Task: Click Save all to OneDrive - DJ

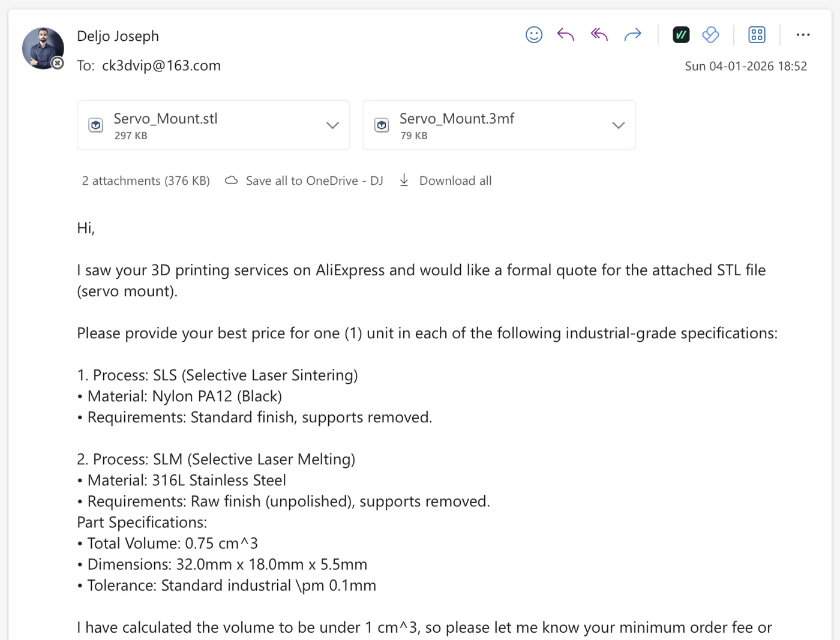Action: [x=304, y=181]
